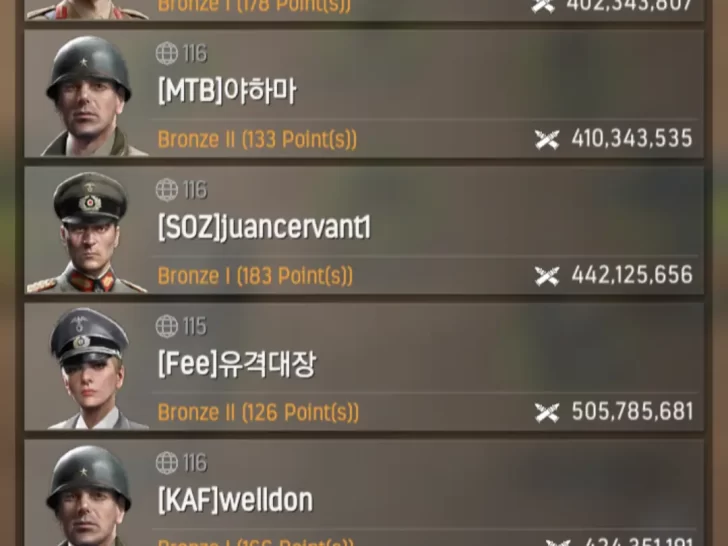Tap crossed-swords icon in the top partial row
This screenshot has width=728, height=546.
pos(543,6)
